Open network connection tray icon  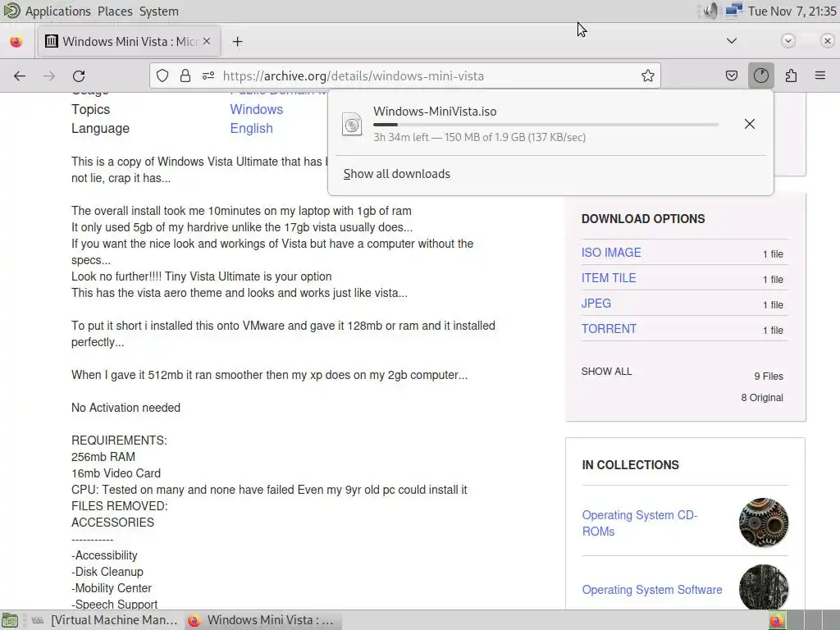click(x=733, y=11)
